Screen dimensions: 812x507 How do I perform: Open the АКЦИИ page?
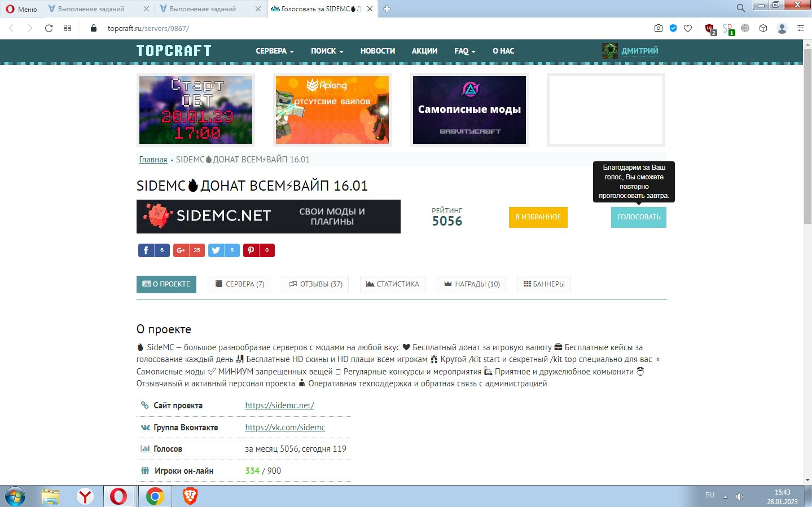(x=424, y=51)
